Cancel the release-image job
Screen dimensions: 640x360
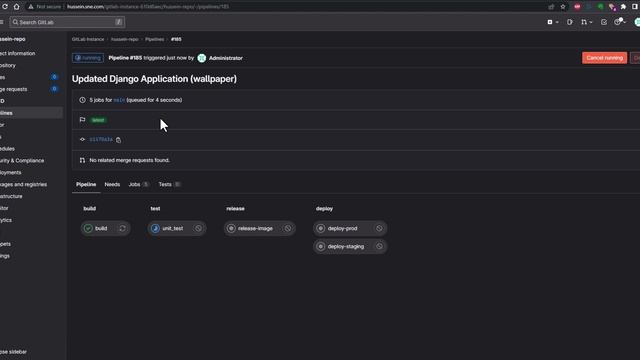(288, 229)
